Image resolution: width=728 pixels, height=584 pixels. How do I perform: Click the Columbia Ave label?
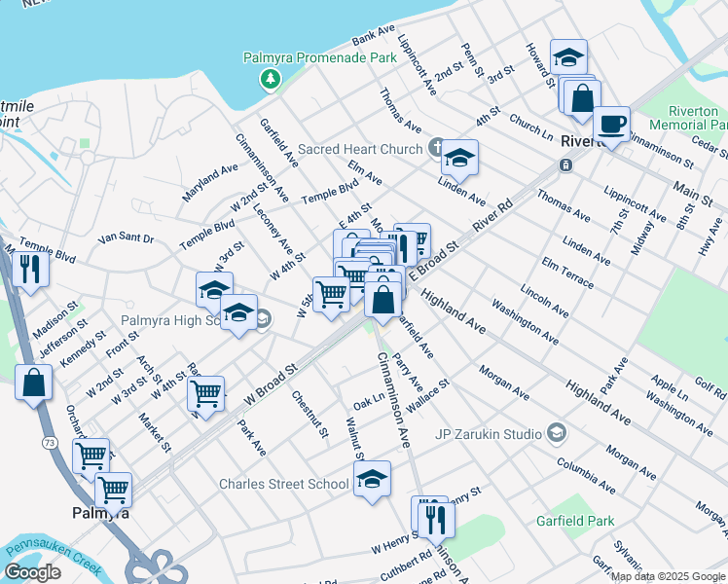586,476
